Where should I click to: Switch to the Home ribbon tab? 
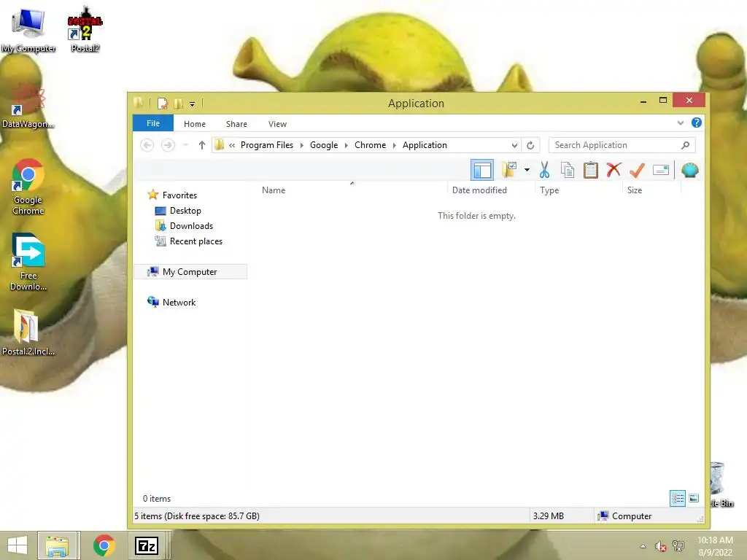194,124
